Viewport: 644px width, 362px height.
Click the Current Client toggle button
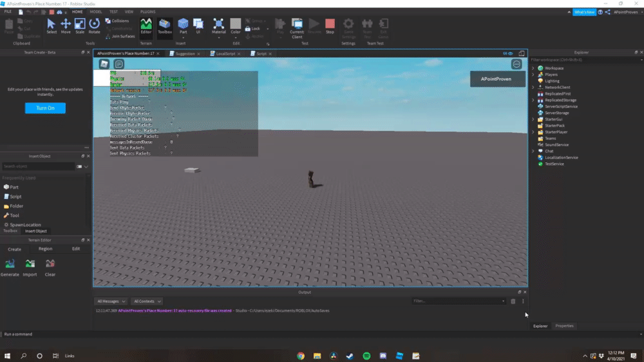296,28
